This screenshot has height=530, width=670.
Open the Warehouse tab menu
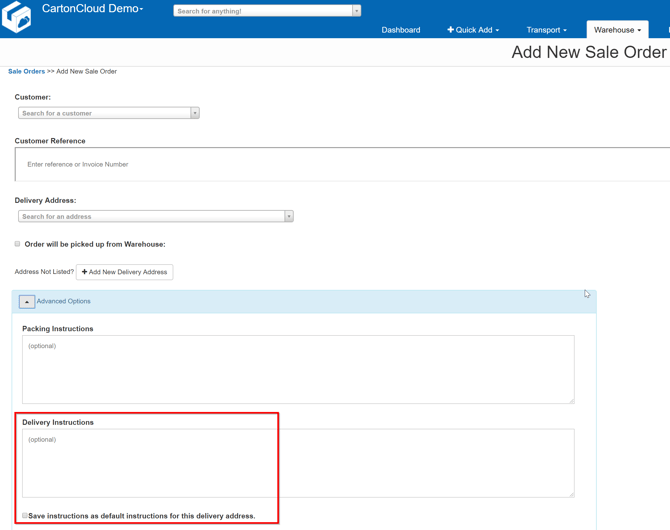[x=617, y=30]
